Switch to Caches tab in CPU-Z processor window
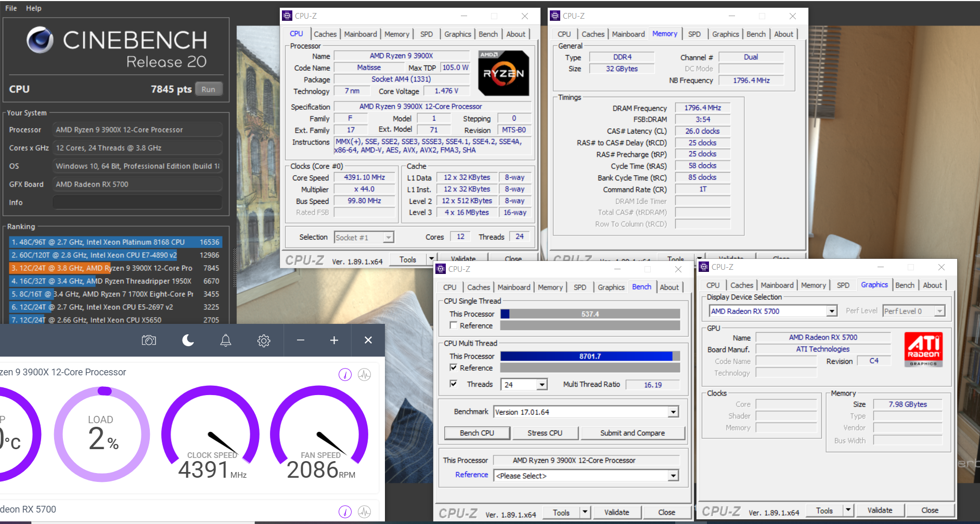980x524 pixels. [x=325, y=34]
